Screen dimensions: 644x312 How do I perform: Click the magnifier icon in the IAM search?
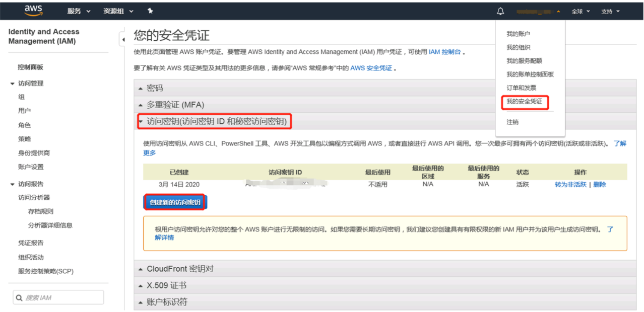(19, 298)
